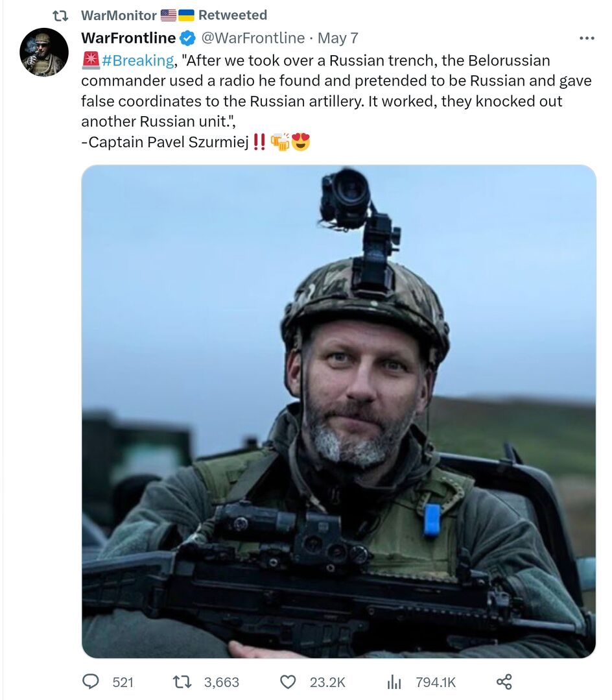Open the #Breaking hashtag link

click(x=137, y=61)
